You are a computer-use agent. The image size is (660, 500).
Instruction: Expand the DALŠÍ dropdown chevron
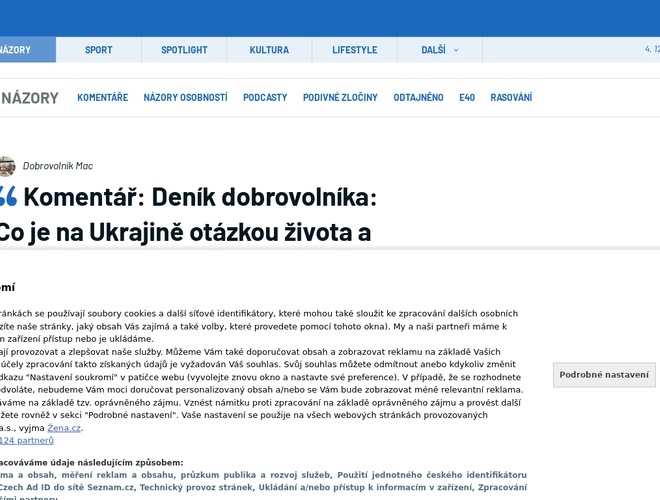coord(456,50)
